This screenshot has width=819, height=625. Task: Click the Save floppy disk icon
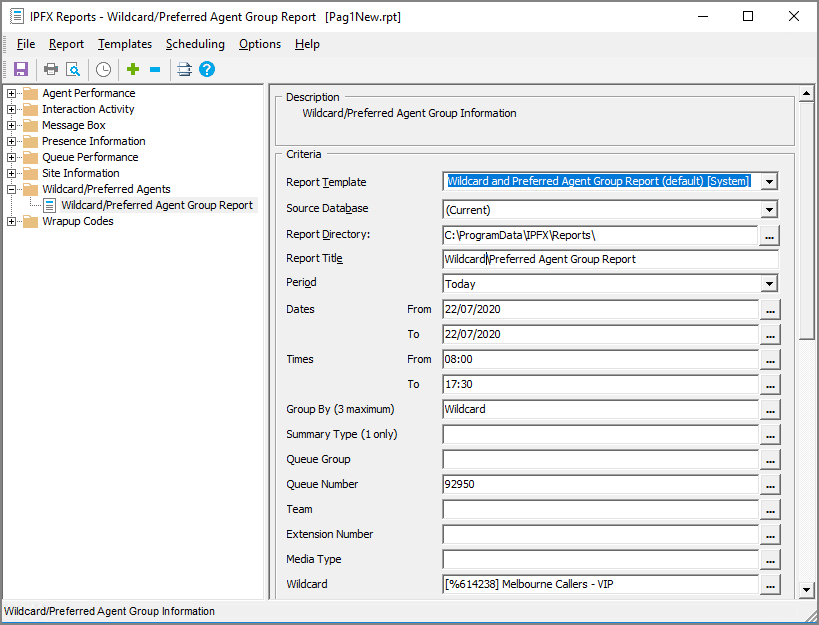click(x=21, y=69)
